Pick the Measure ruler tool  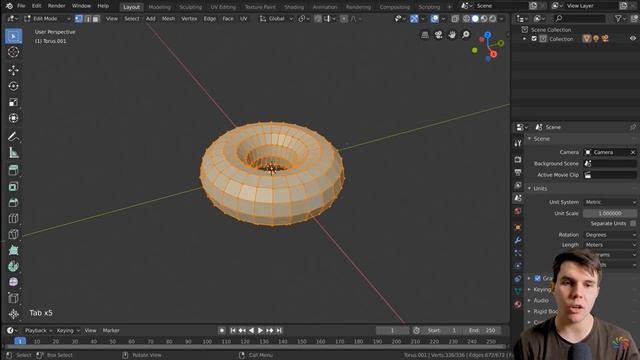point(13,153)
